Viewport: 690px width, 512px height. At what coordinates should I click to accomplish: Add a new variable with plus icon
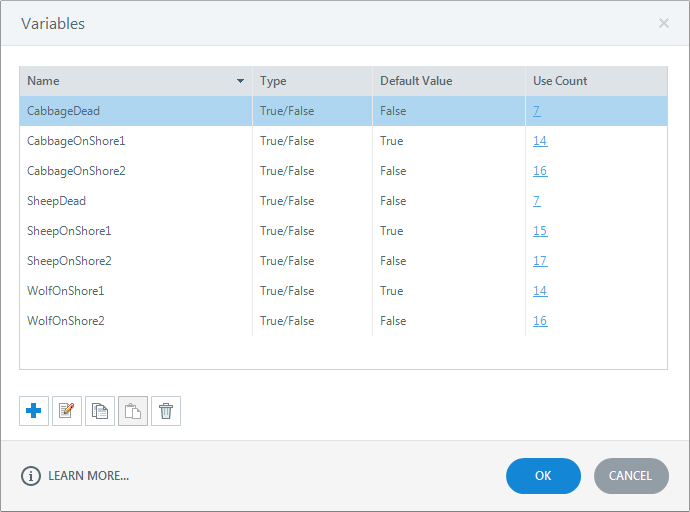[x=34, y=411]
